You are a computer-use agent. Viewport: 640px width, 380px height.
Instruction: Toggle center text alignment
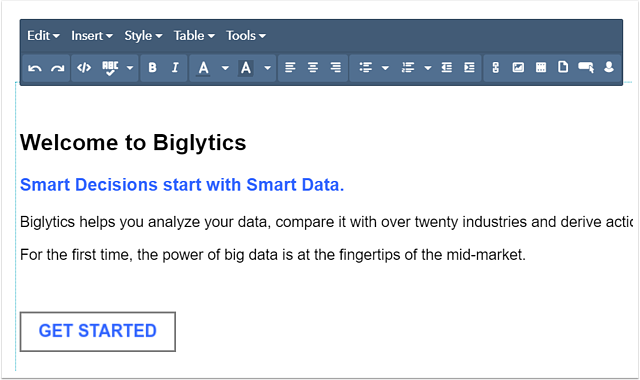pos(313,68)
